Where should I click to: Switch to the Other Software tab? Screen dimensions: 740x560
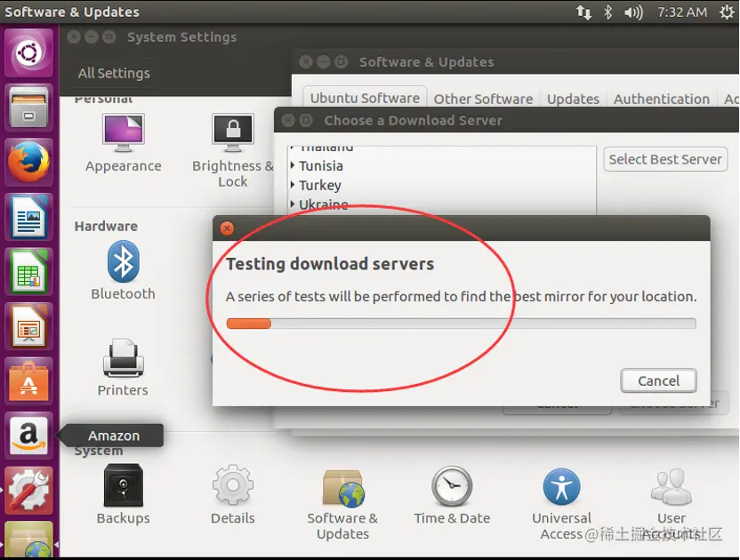coord(483,99)
